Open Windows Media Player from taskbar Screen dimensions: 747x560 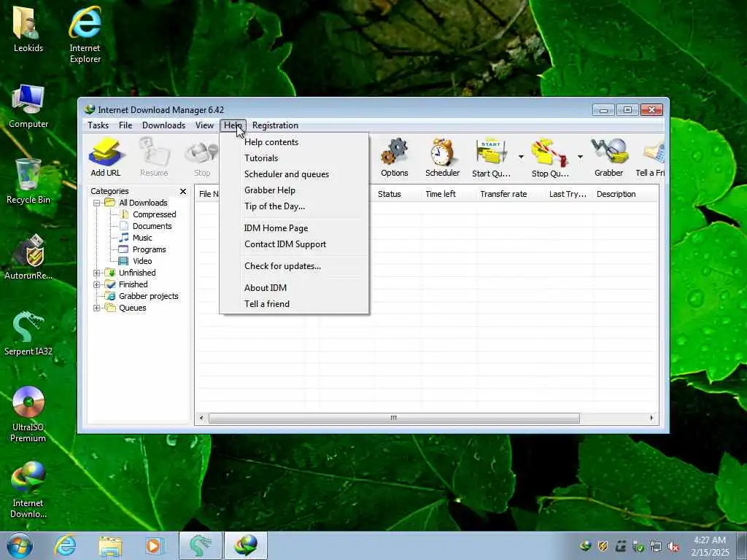pyautogui.click(x=154, y=545)
